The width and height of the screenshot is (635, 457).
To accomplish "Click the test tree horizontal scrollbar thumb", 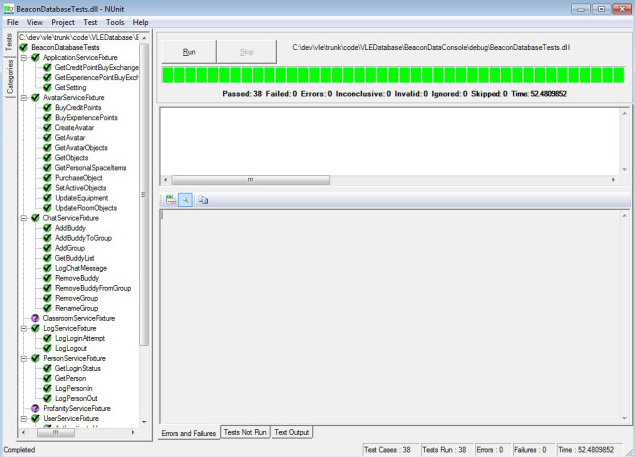I will coord(56,433).
